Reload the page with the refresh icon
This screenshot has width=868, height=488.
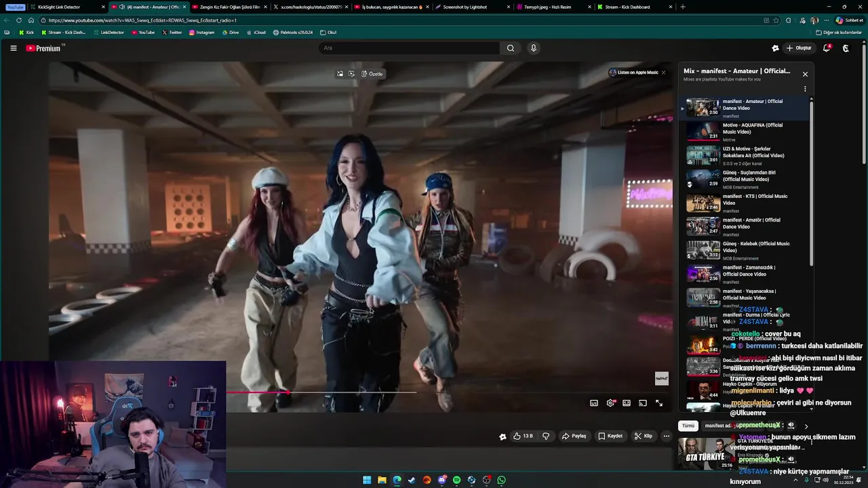click(x=19, y=20)
